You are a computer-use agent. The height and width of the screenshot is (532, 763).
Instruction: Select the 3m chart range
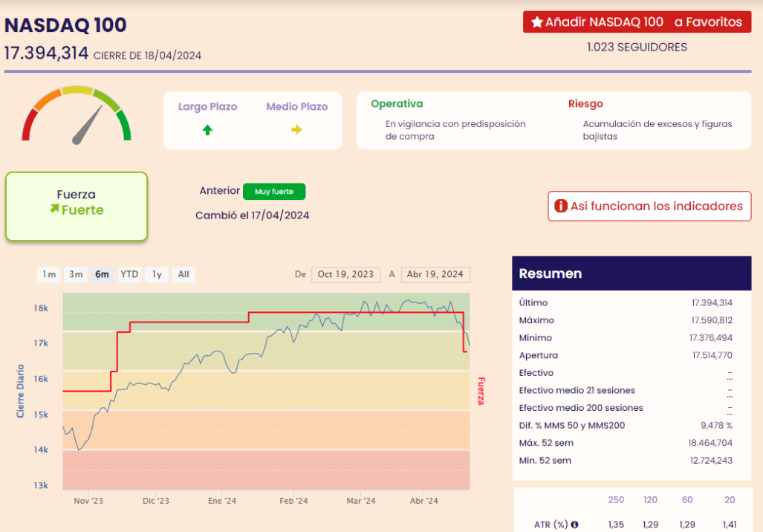pos(76,274)
